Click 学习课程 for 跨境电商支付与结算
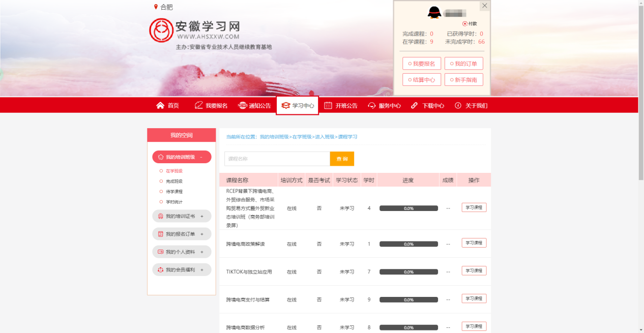644x333 pixels. (474, 299)
